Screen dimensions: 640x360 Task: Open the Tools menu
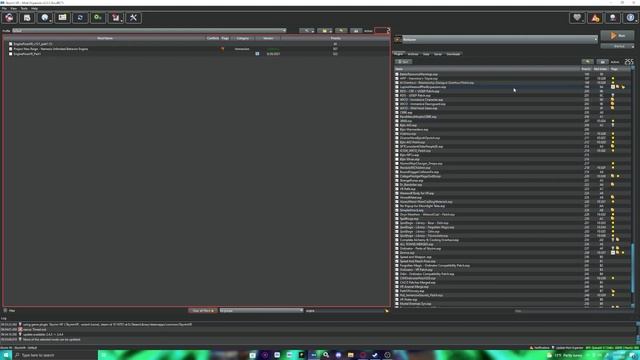pyautogui.click(x=24, y=8)
